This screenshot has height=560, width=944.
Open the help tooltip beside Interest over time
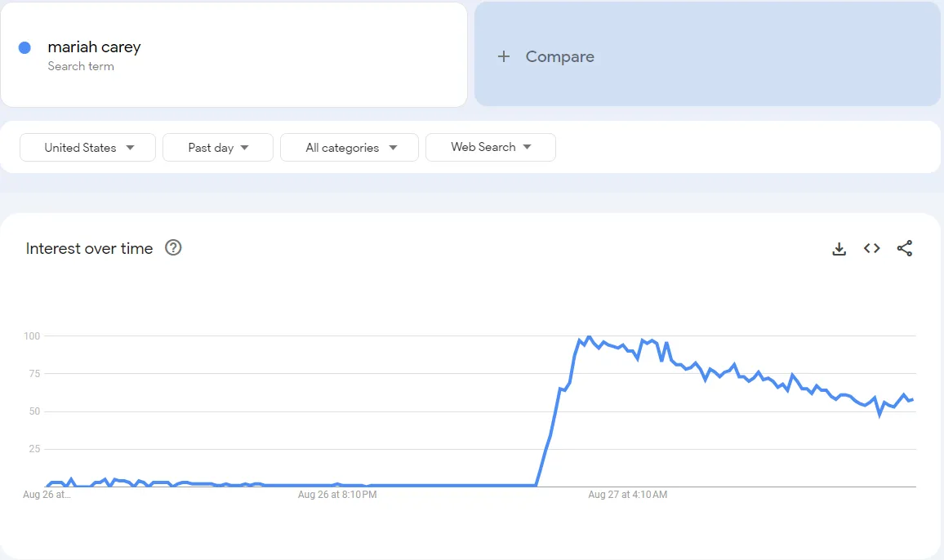coord(172,248)
